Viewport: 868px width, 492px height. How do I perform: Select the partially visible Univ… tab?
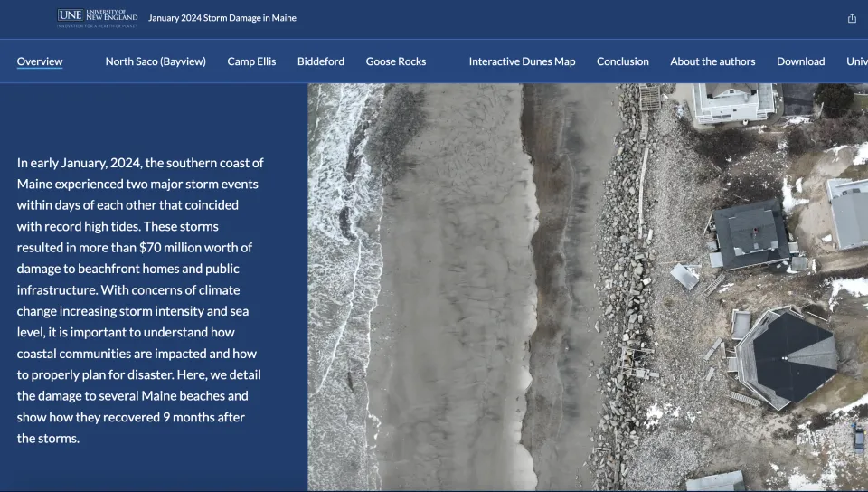pyautogui.click(x=856, y=61)
